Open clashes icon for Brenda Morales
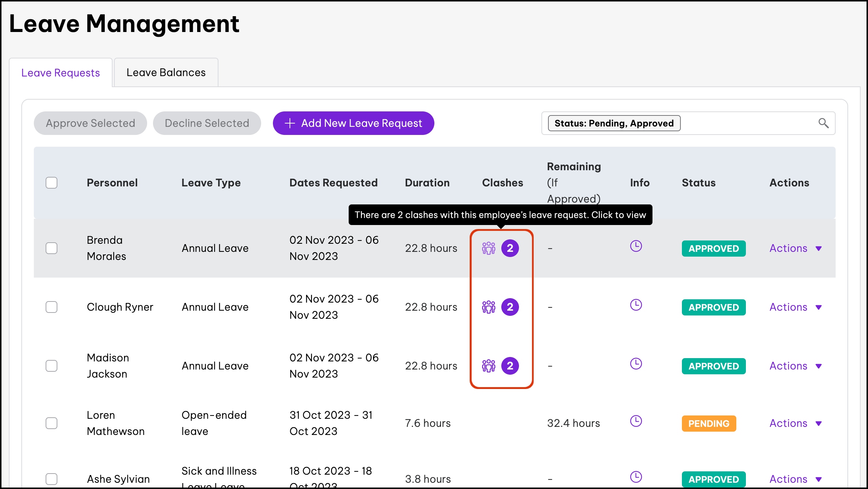Screen dimensions: 868x489 click(x=488, y=249)
